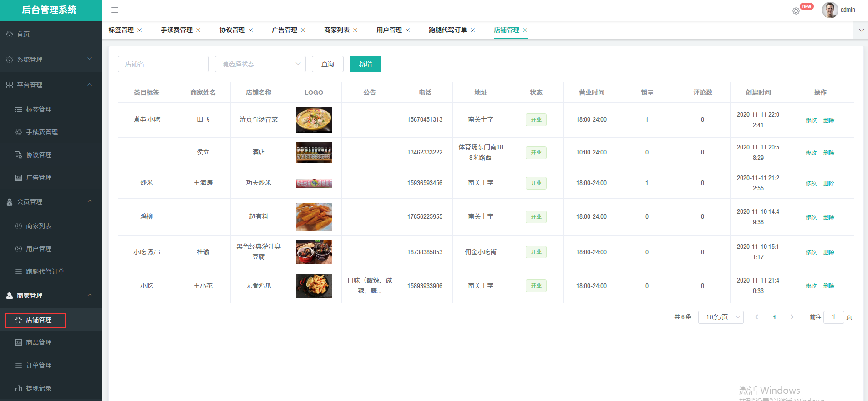
Task: Open the 请选择状态 status dropdown
Action: tap(260, 64)
